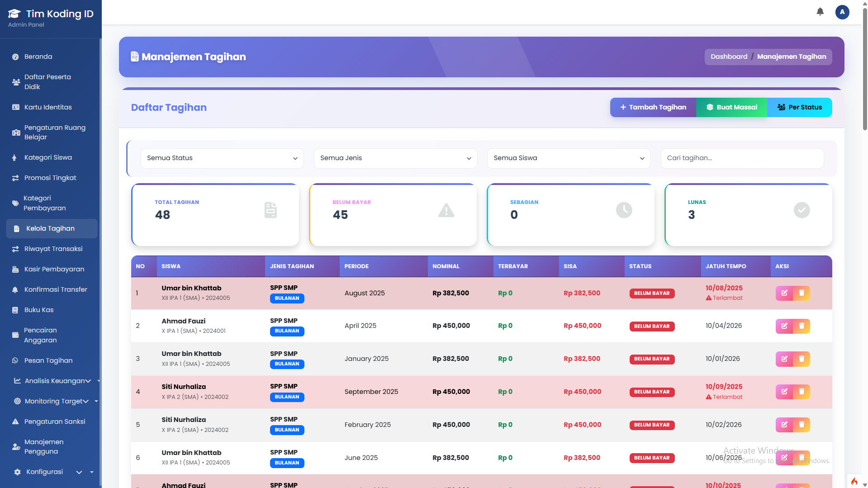
Task: Edit the Ahmad Fauzi April 2025 bill
Action: (x=784, y=326)
